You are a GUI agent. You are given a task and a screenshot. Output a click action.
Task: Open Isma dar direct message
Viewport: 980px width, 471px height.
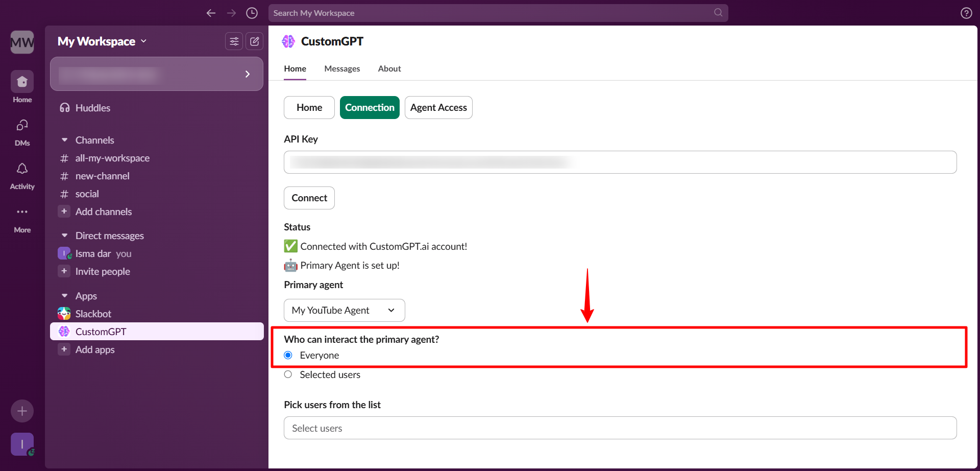pyautogui.click(x=157, y=253)
